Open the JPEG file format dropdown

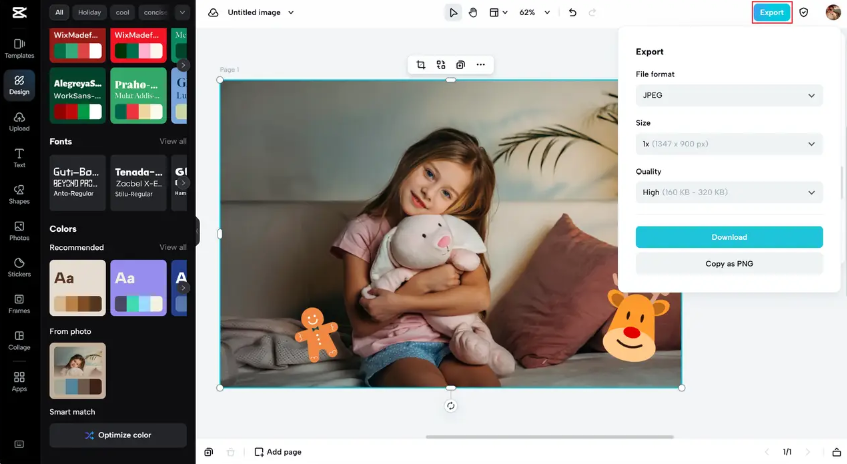click(729, 96)
